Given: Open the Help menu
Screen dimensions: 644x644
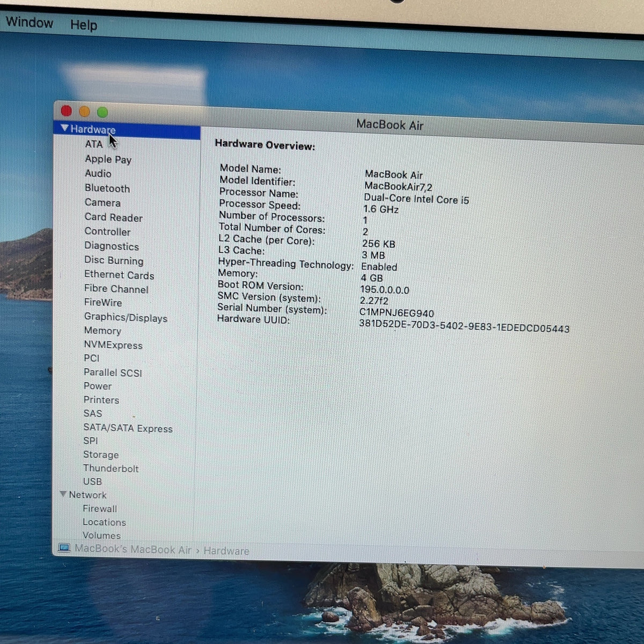Looking at the screenshot, I should pyautogui.click(x=84, y=25).
